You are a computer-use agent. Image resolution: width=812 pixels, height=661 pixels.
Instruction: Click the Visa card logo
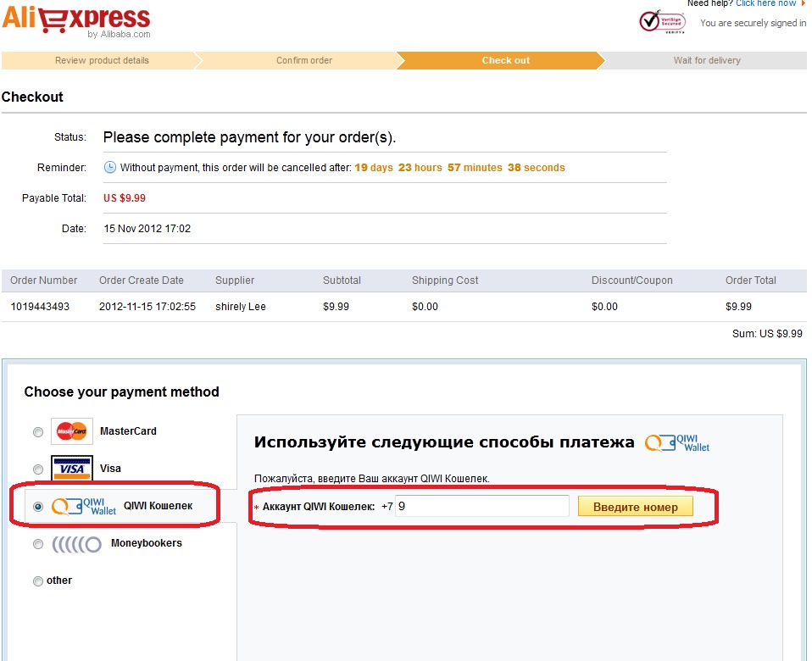(x=72, y=469)
